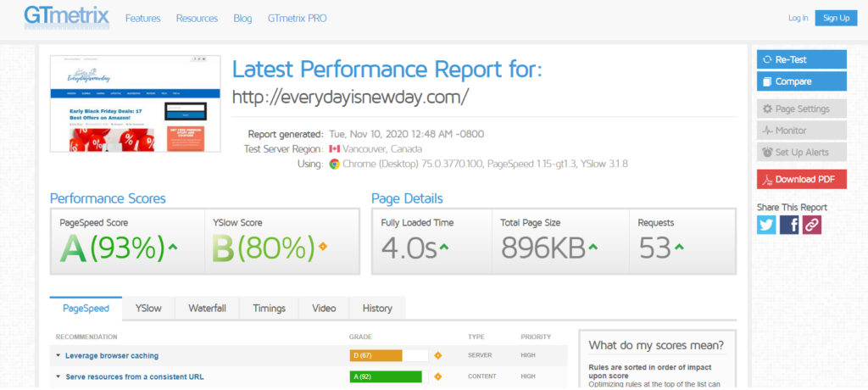Open the Waterfall tab
Screen dimensions: 868x390
(207, 309)
